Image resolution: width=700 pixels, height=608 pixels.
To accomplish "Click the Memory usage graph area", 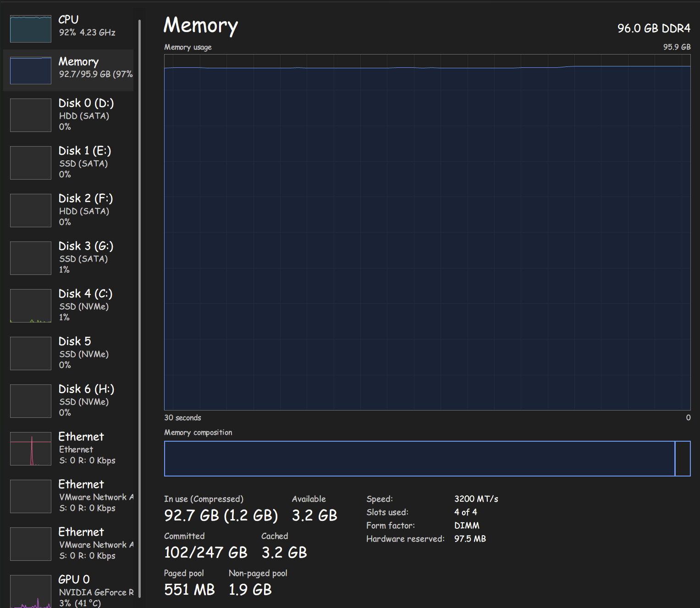I will 427,232.
